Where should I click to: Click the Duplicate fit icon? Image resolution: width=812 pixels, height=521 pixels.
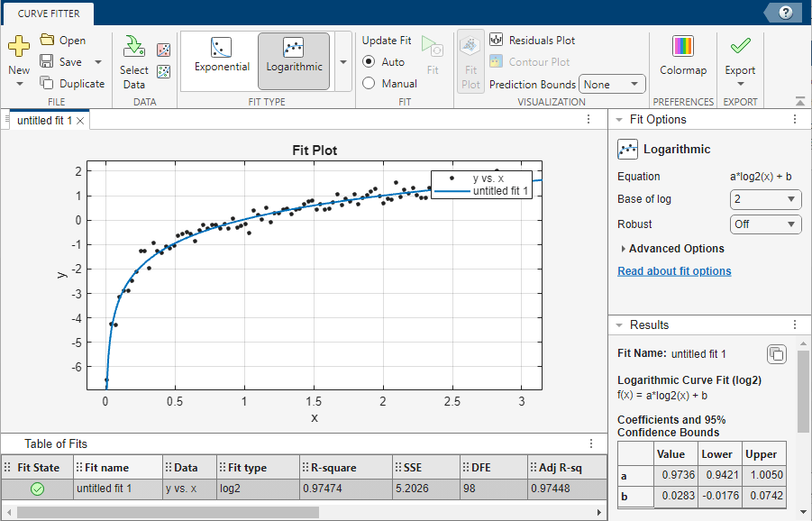coord(47,84)
